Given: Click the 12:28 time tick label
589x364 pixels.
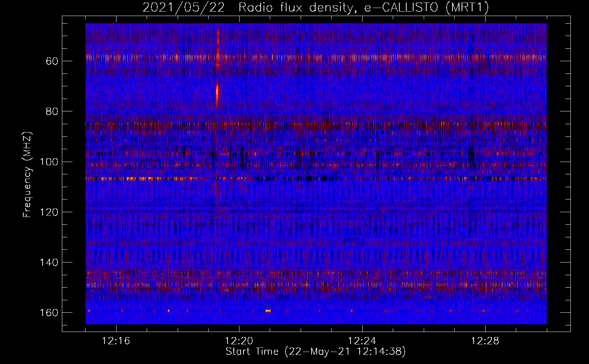Looking at the screenshot, I should (485, 341).
